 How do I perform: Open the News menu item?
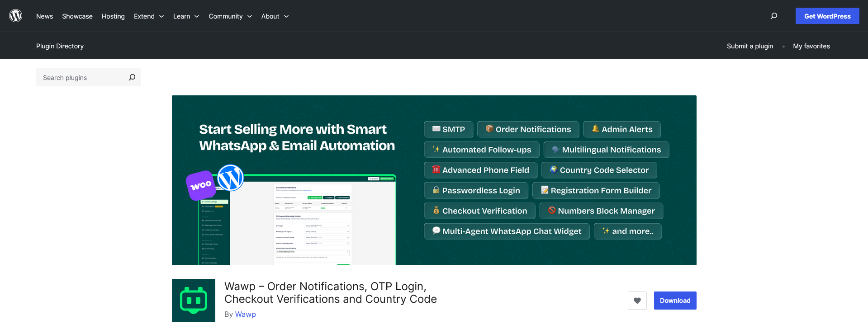[44, 16]
